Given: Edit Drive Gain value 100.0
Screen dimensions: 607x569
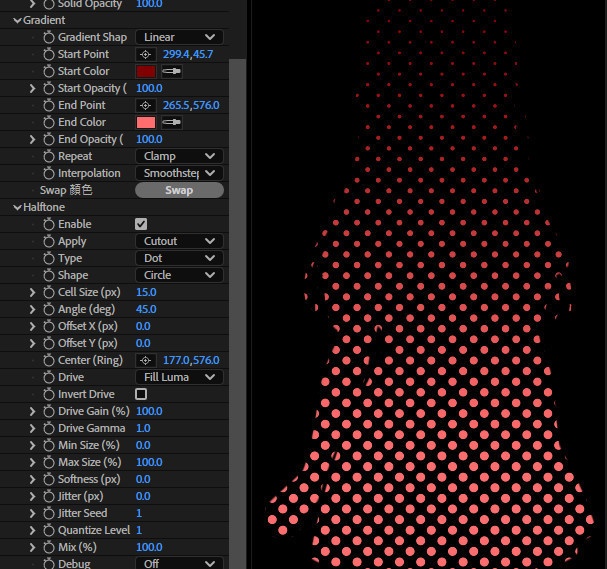Looking at the screenshot, I should (149, 411).
